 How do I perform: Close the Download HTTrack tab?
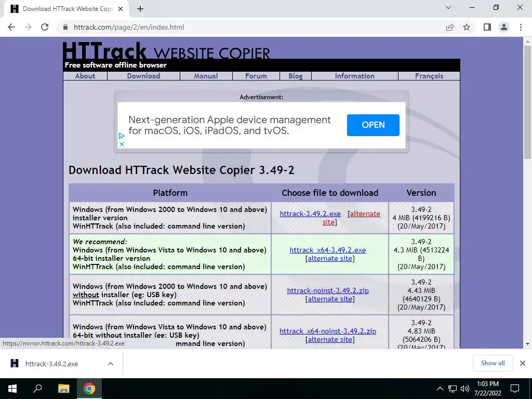(x=121, y=9)
